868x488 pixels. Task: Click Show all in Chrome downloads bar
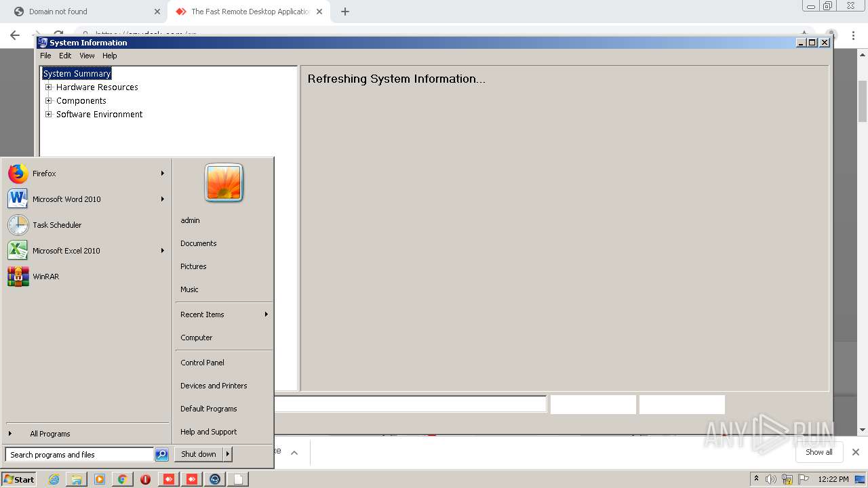point(818,452)
